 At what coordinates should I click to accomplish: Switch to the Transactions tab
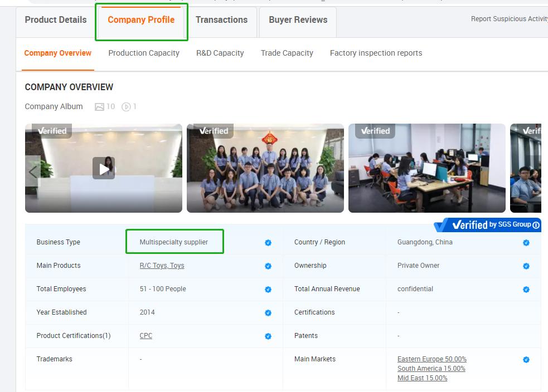pyautogui.click(x=221, y=20)
